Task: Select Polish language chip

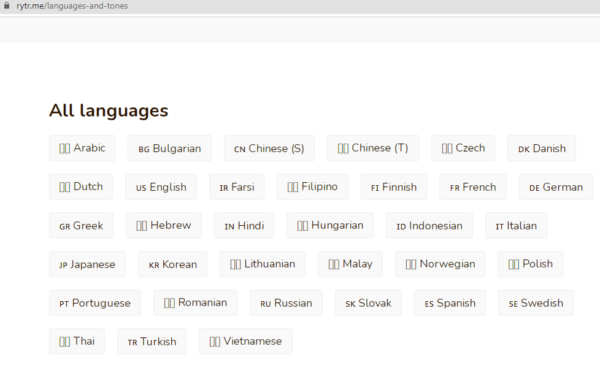Action: click(x=530, y=264)
